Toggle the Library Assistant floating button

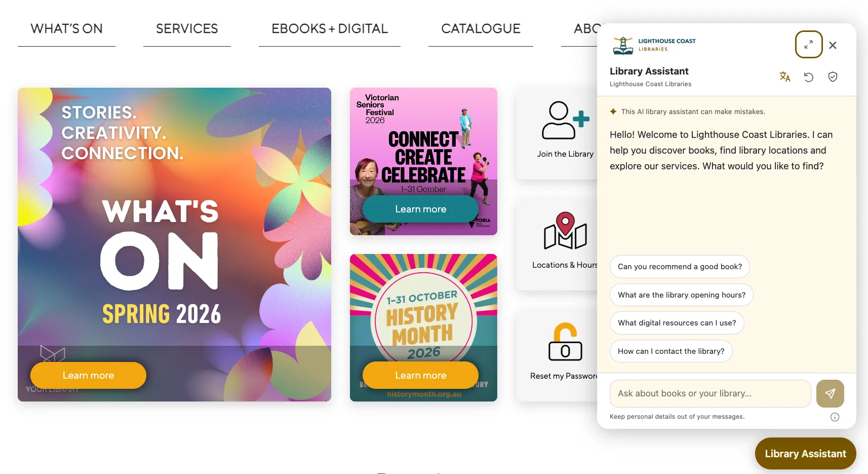805,453
